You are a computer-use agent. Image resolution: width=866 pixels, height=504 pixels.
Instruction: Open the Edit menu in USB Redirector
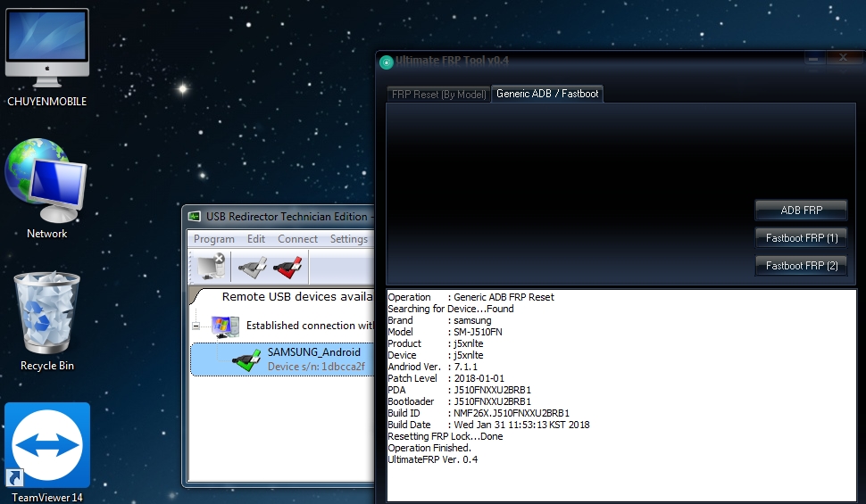click(255, 239)
